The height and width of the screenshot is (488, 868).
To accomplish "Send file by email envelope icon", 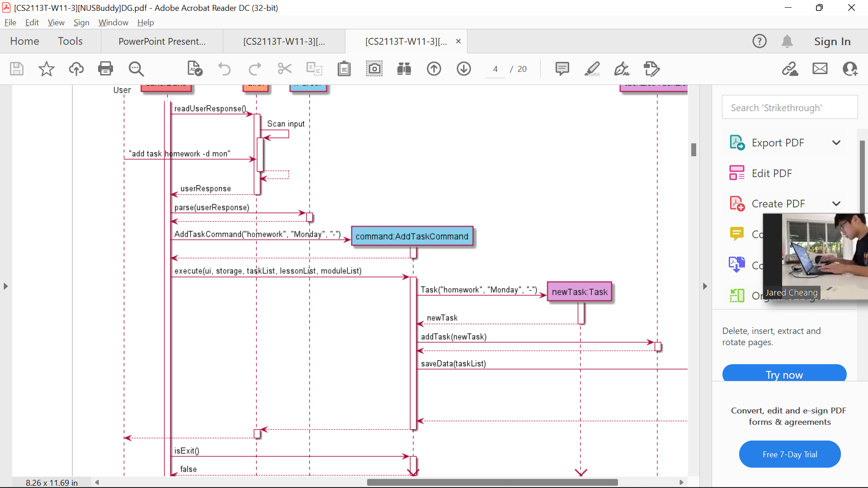I will [820, 69].
